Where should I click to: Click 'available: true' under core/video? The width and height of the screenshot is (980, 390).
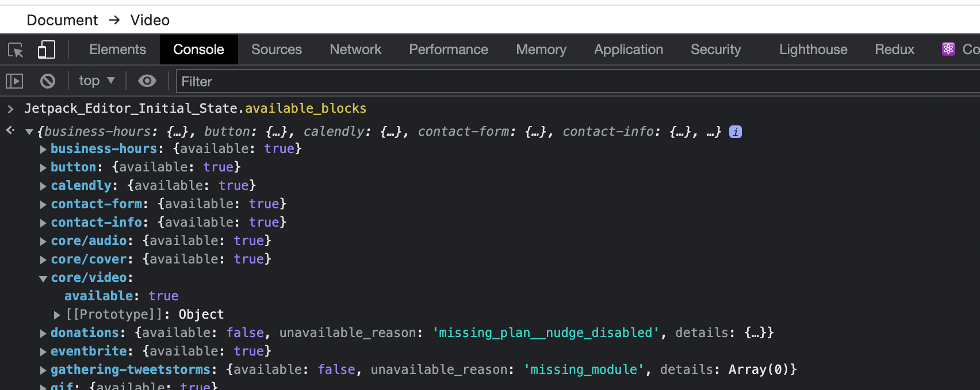[x=121, y=296]
